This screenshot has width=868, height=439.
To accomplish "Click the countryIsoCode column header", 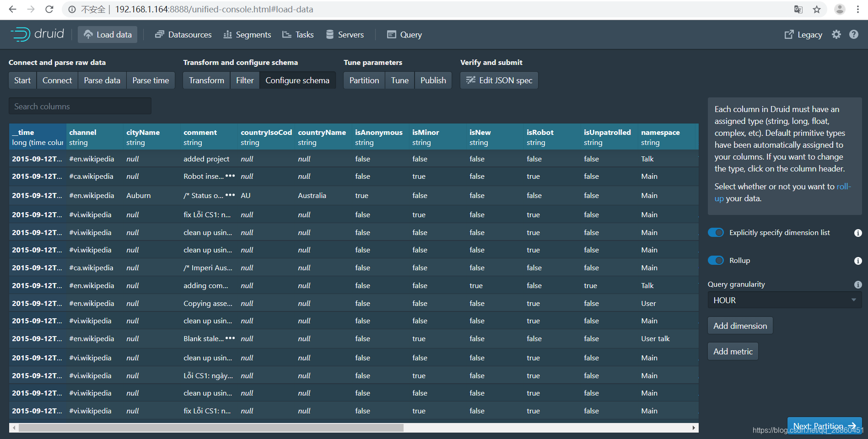I will [x=266, y=137].
